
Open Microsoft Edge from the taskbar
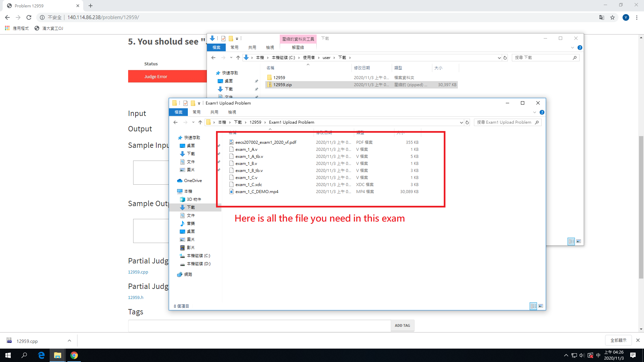click(x=41, y=355)
